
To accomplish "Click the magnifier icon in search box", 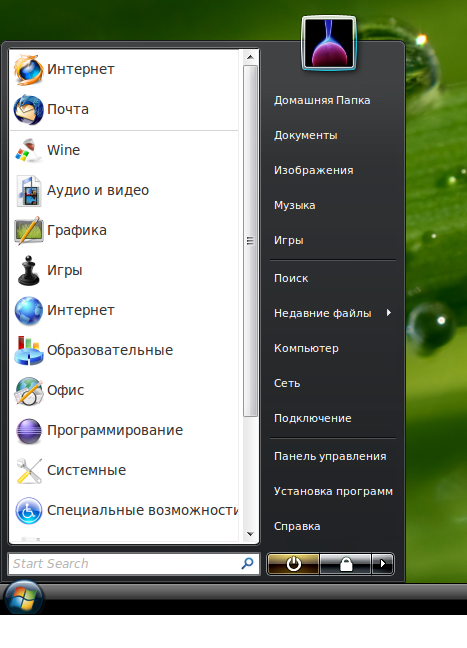I will pos(247,563).
